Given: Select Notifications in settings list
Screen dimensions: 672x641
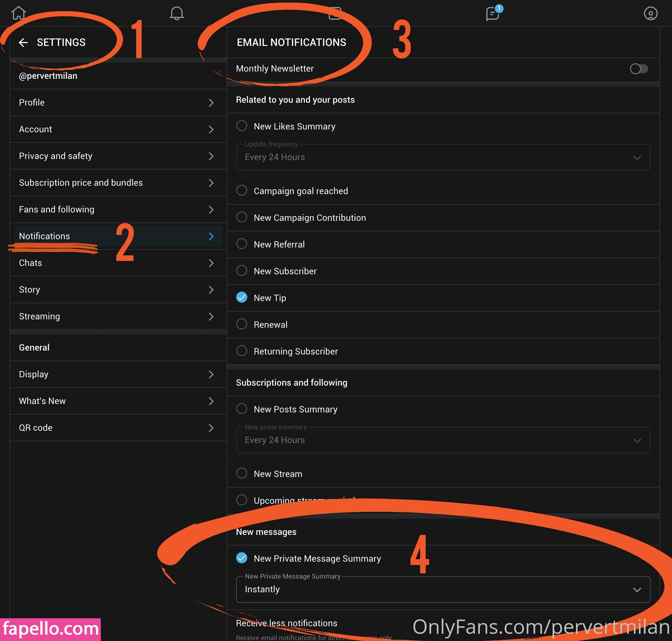Looking at the screenshot, I should (118, 236).
